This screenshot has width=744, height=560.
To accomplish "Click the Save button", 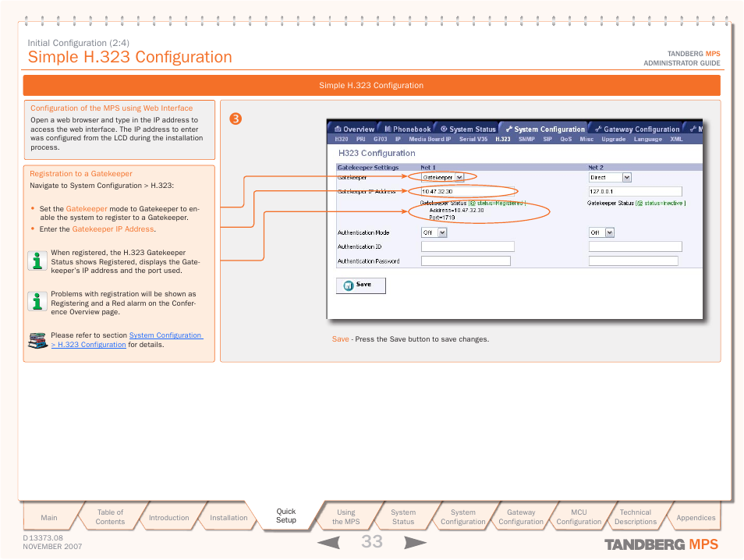I will pos(360,285).
